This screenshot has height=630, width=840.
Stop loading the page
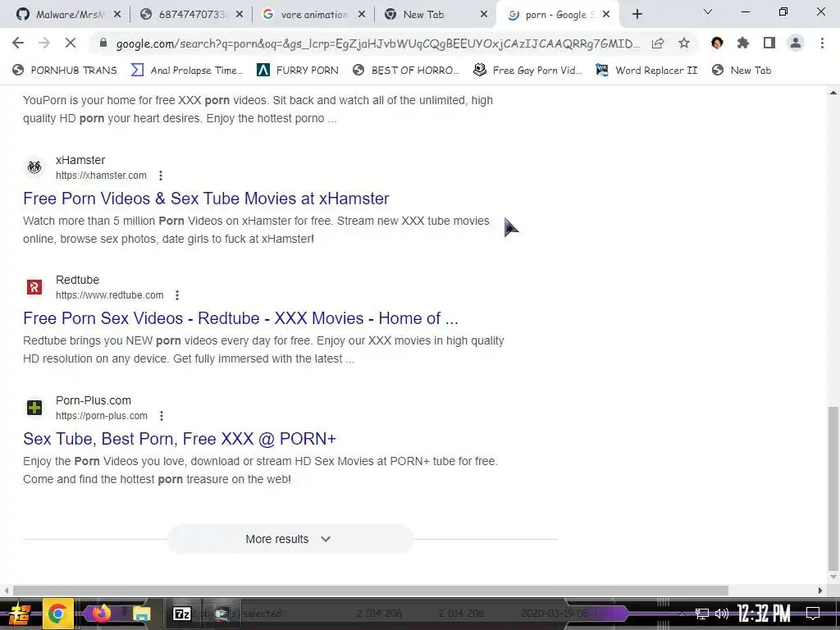(x=71, y=43)
